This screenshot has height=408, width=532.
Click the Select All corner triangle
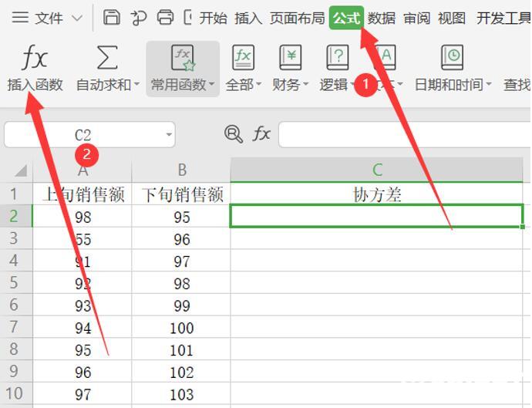[21, 170]
